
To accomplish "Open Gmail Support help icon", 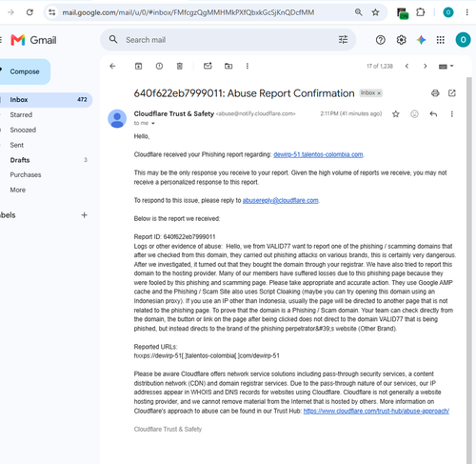I will click(x=381, y=40).
